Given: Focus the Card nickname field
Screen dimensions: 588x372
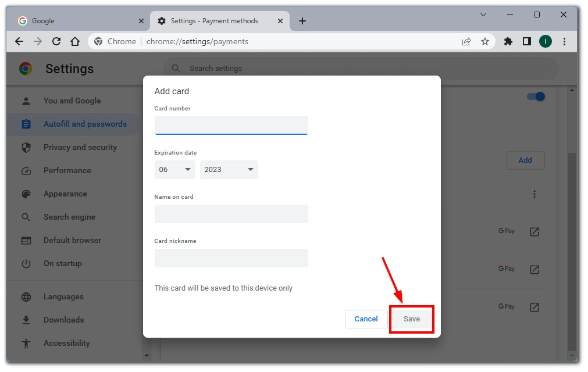Looking at the screenshot, I should point(231,258).
